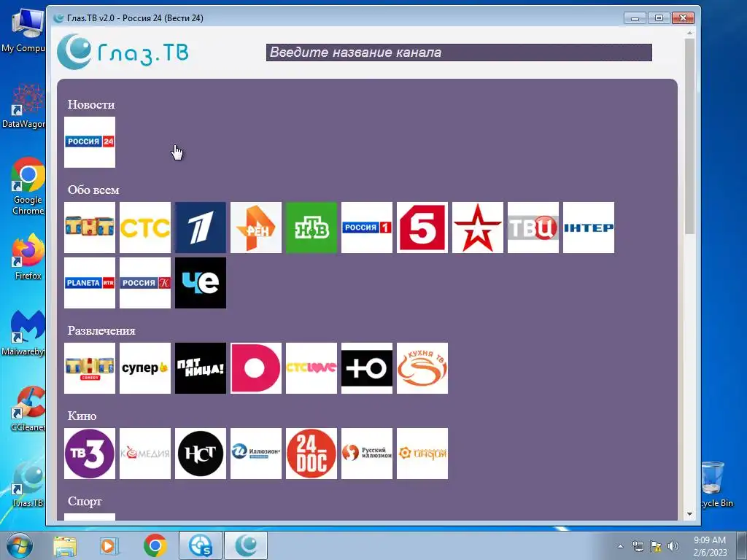The image size is (747, 560).
Task: Open the Иллюзион+ channel
Action: [256, 454]
